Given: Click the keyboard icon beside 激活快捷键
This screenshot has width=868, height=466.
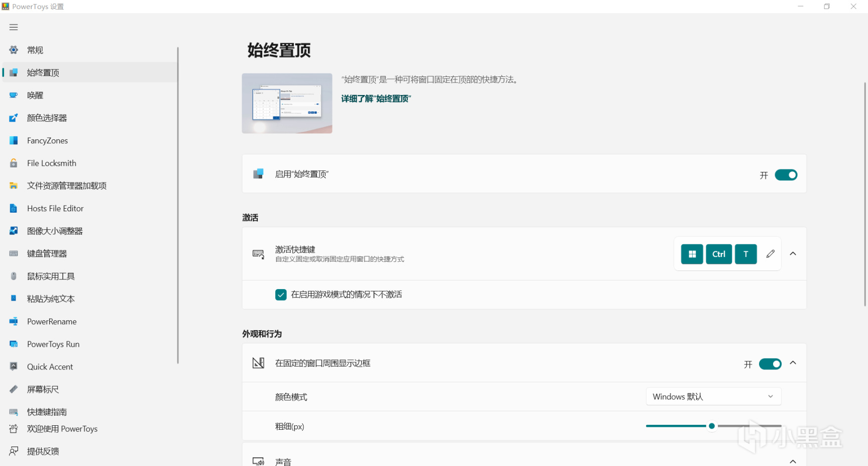Looking at the screenshot, I should 258,254.
